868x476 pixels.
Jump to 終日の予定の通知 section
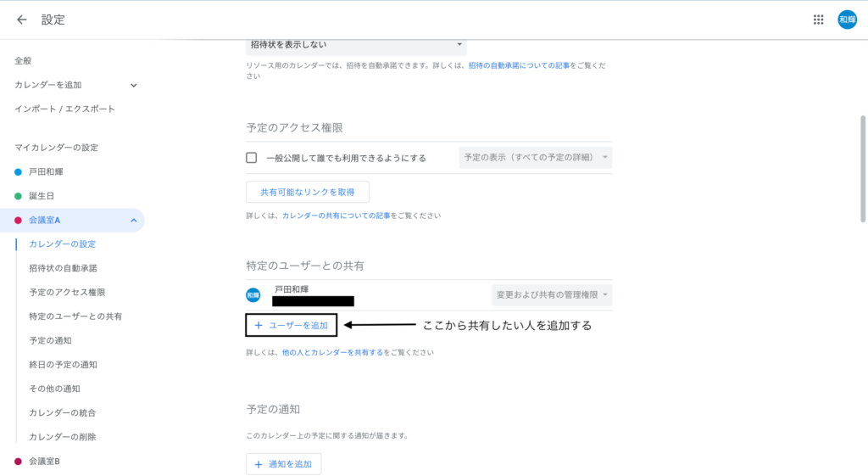(63, 365)
